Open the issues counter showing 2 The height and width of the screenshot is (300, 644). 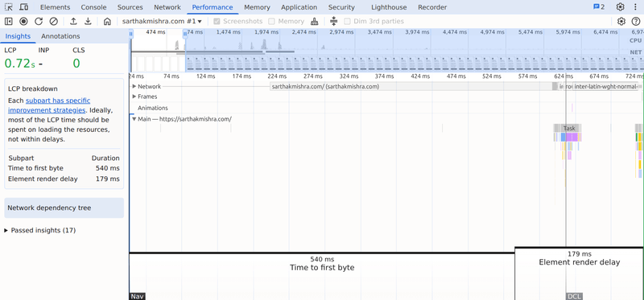click(599, 7)
